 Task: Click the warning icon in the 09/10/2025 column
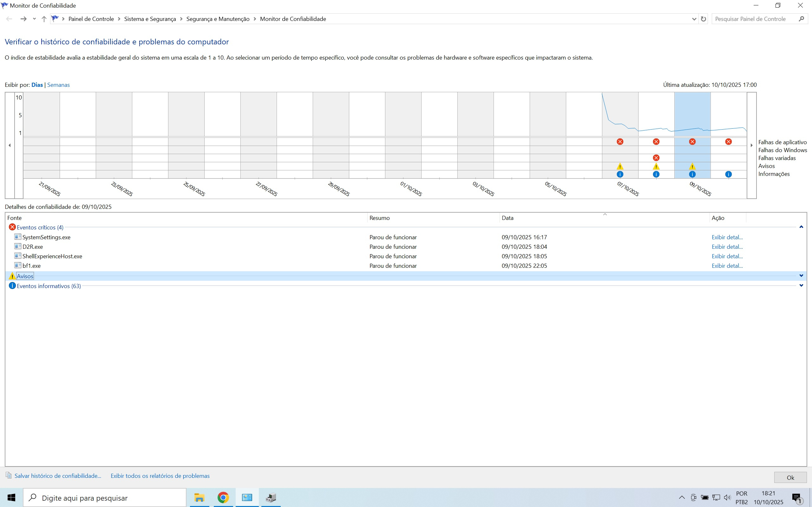point(692,166)
